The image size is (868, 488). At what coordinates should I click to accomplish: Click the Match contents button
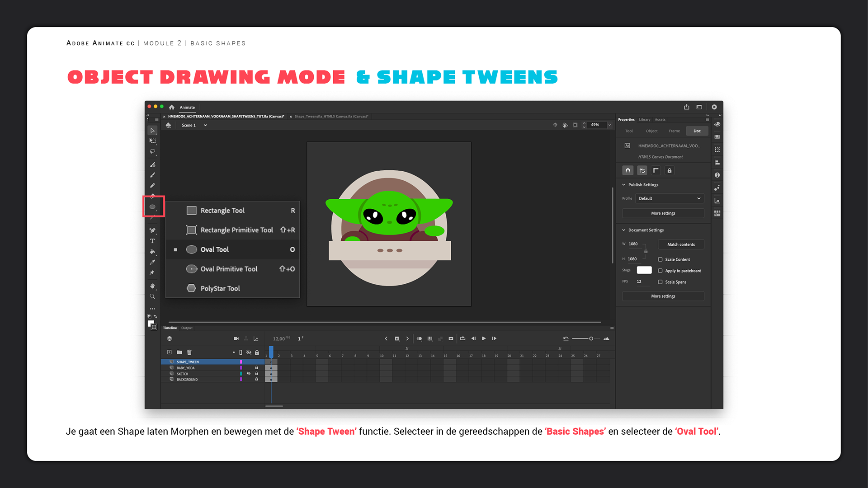(681, 244)
